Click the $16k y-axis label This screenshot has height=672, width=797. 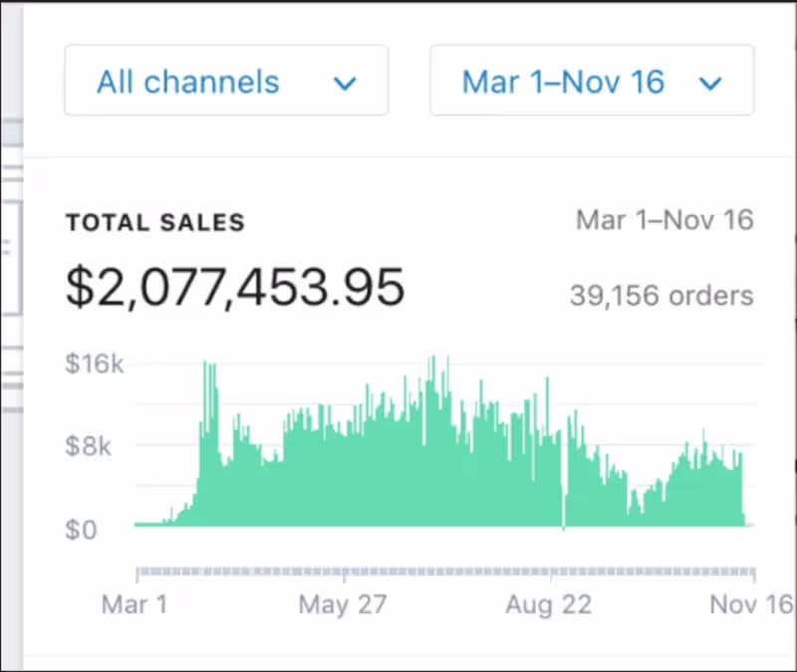(95, 364)
